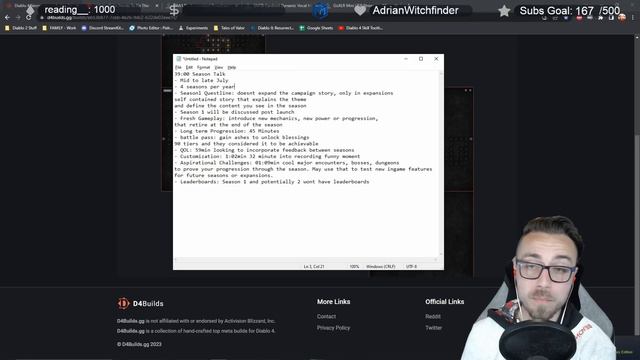Click the 'QOL: 59min' line
The height and width of the screenshot is (360, 640).
coord(264,150)
